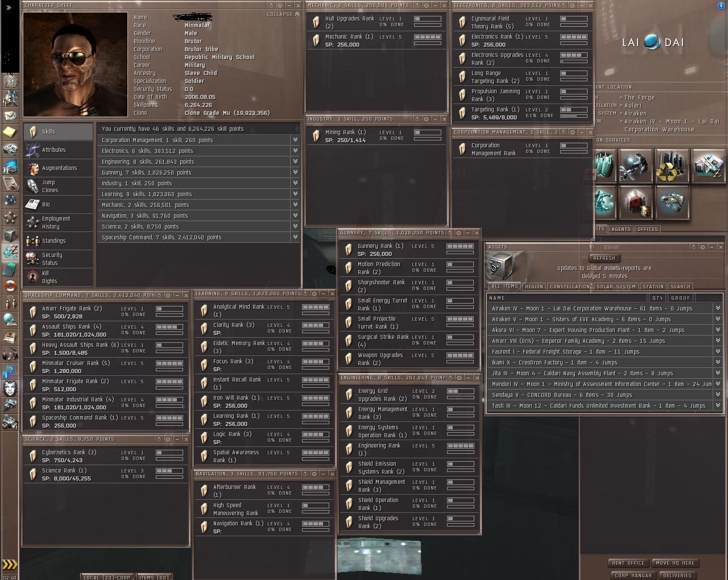This screenshot has height=580, width=728.
Task: Click the safe-shaped Assets icon in sidebar
Action: pos(10,235)
